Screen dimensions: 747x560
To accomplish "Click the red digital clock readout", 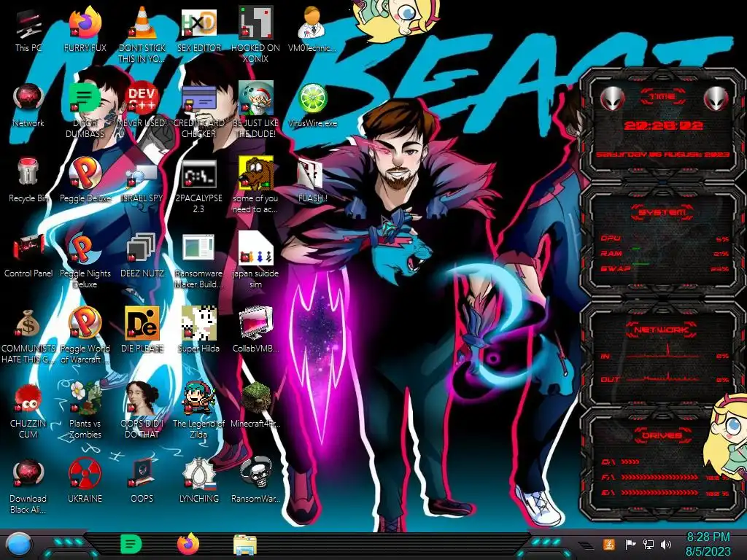I will (x=663, y=125).
